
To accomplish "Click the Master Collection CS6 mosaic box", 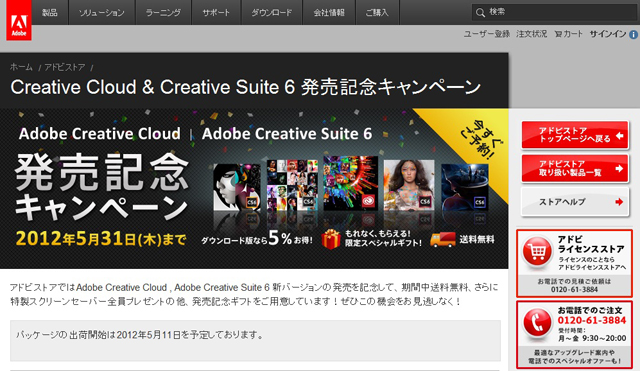I will coord(292,185).
